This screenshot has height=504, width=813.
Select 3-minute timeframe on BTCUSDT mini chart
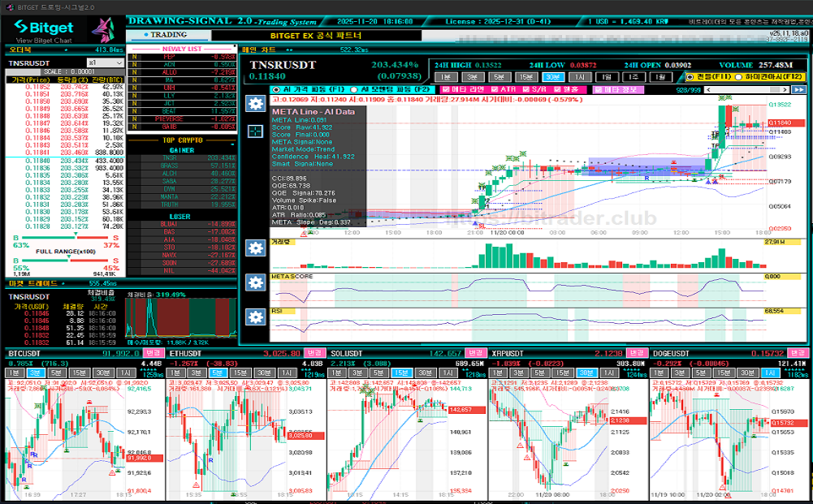(35, 373)
